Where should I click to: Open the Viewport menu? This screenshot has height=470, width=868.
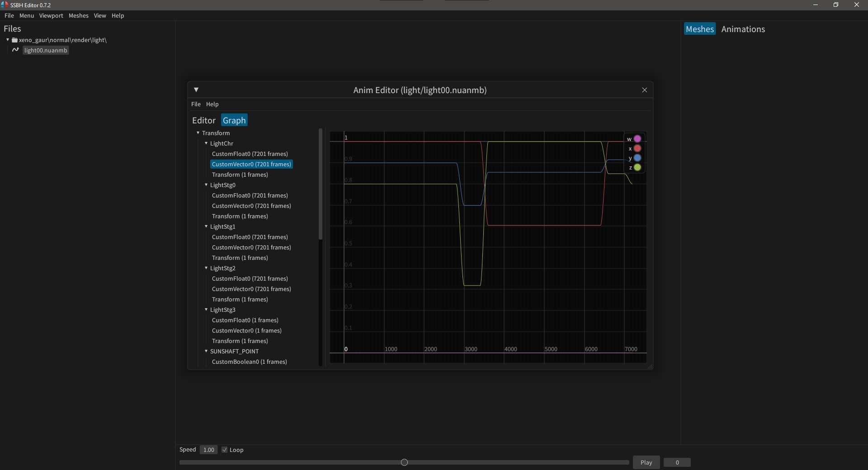pyautogui.click(x=51, y=15)
